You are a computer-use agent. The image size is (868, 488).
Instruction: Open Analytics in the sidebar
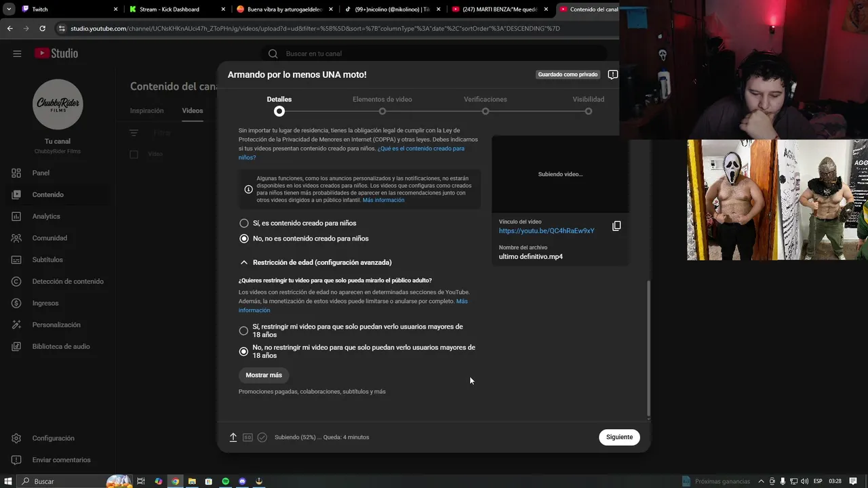click(46, 216)
